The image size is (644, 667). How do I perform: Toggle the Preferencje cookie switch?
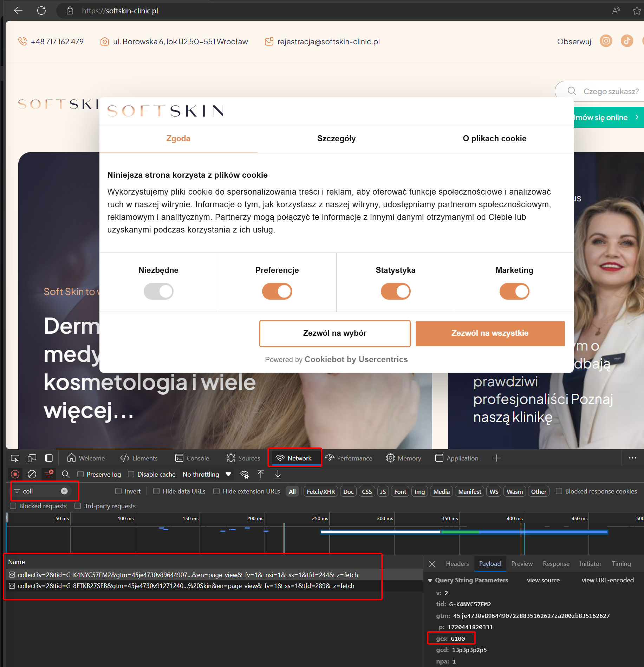click(277, 291)
